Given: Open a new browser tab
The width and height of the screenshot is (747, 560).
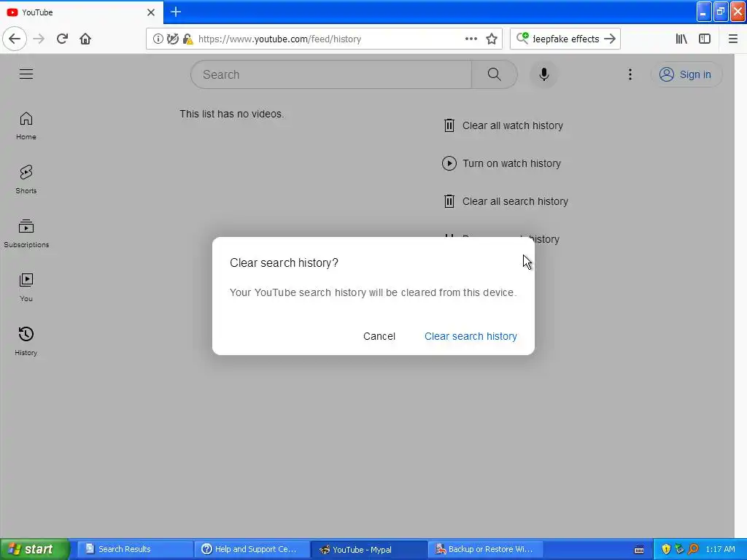Looking at the screenshot, I should (x=175, y=12).
